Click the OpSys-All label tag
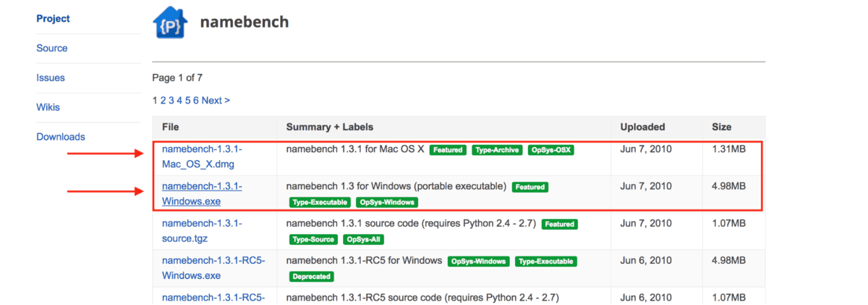The image size is (868, 305). coord(365,239)
